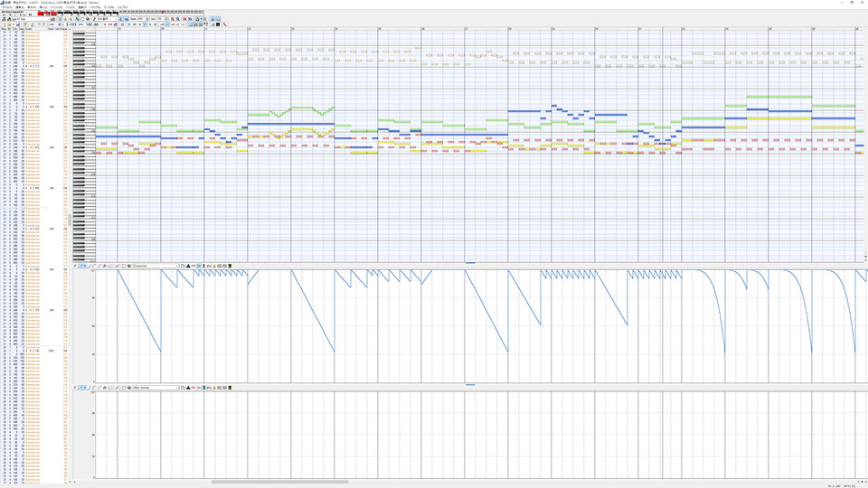Toggle the highlighted blue icon in Expression toolbar
Viewport: 868px width, 488px height.
199,266
